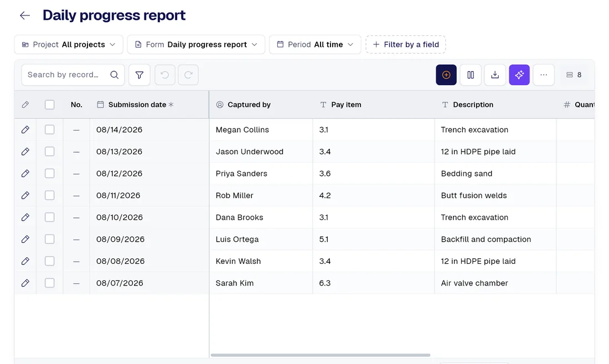This screenshot has width=609, height=364.
Task: Click the Air valve chamber cell
Action: [x=496, y=283]
